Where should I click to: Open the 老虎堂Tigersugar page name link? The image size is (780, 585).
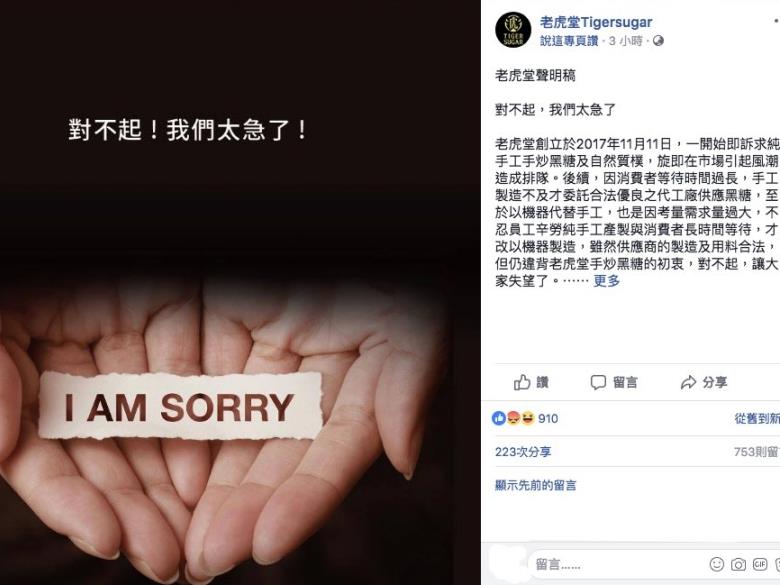point(596,22)
